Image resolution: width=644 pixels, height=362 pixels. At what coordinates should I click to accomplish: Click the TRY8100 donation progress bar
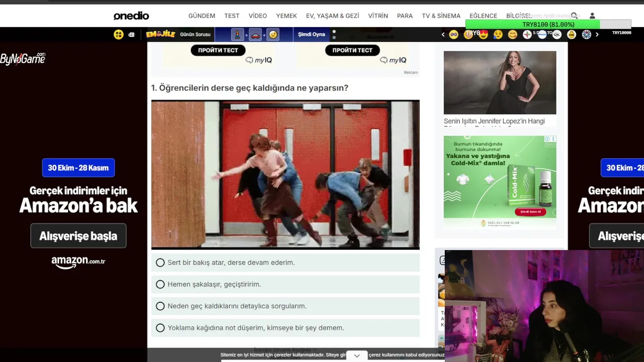pos(548,25)
